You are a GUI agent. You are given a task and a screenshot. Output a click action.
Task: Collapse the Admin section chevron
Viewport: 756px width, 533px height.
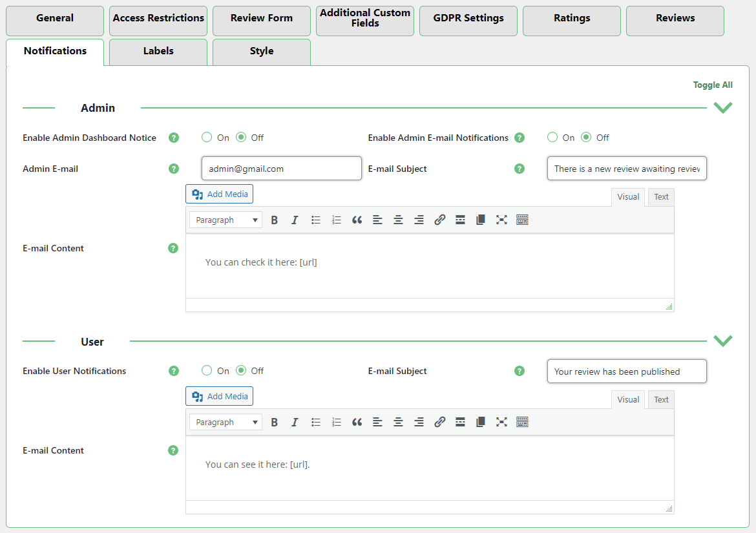coord(723,107)
